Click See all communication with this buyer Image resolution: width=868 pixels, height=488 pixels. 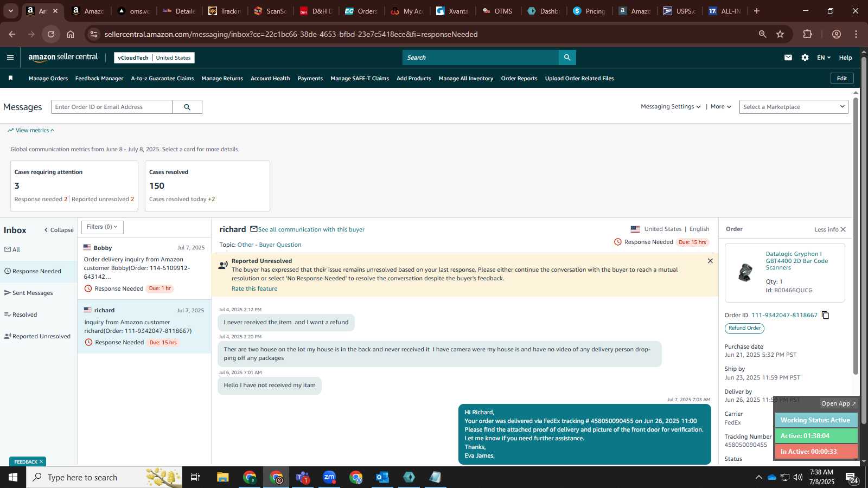(x=311, y=229)
